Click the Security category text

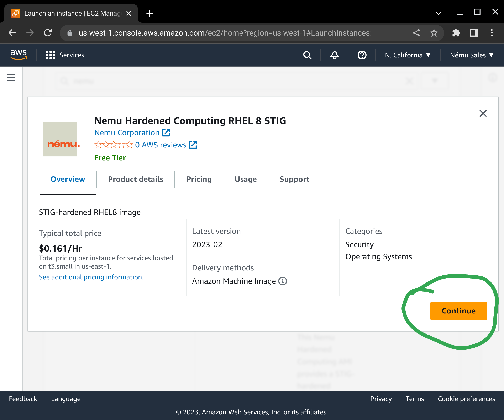359,244
